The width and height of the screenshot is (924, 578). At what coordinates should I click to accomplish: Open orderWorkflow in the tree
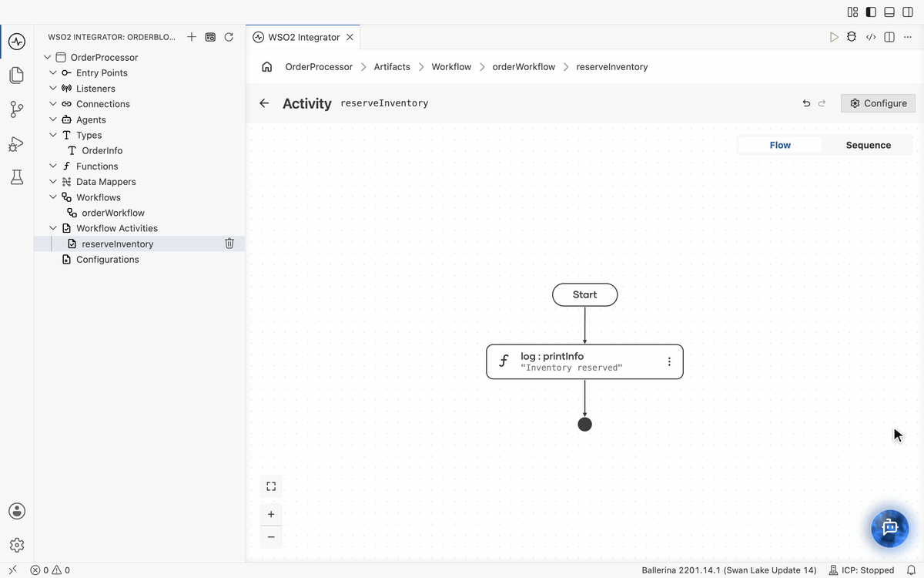click(x=113, y=213)
